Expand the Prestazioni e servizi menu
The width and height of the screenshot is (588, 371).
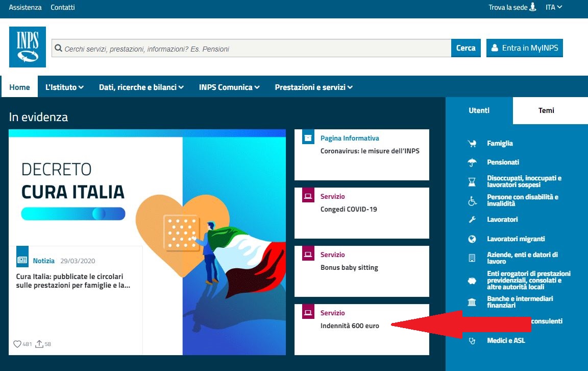tap(313, 87)
